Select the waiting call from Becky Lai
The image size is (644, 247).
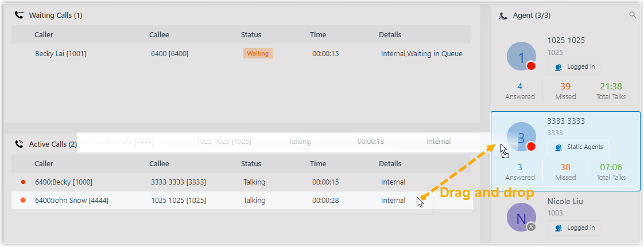(61, 54)
